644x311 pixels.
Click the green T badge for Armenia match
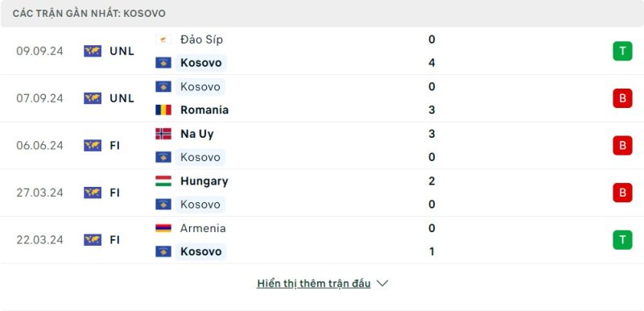[x=622, y=240]
